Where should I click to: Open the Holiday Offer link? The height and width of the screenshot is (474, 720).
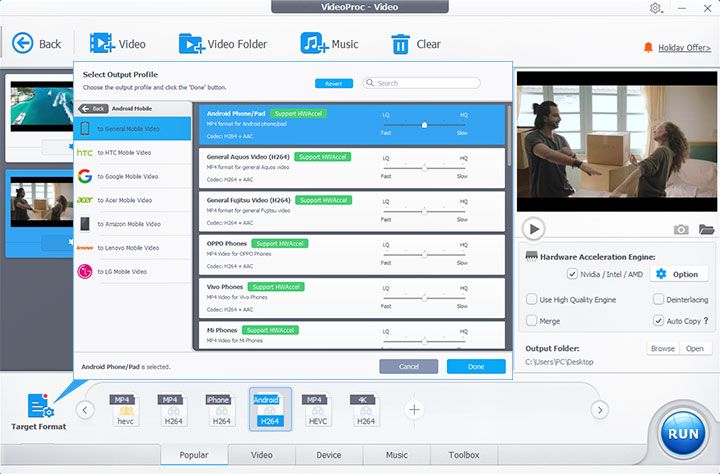[x=684, y=48]
